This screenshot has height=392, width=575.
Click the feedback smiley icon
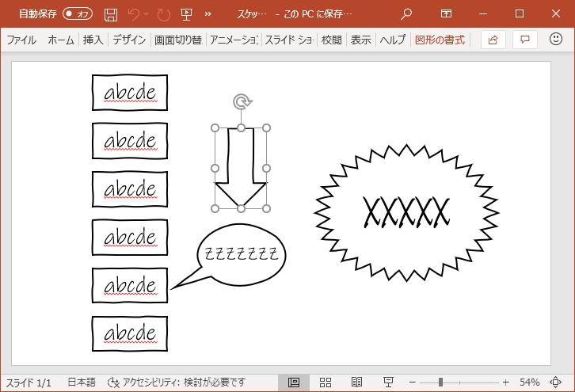(555, 39)
